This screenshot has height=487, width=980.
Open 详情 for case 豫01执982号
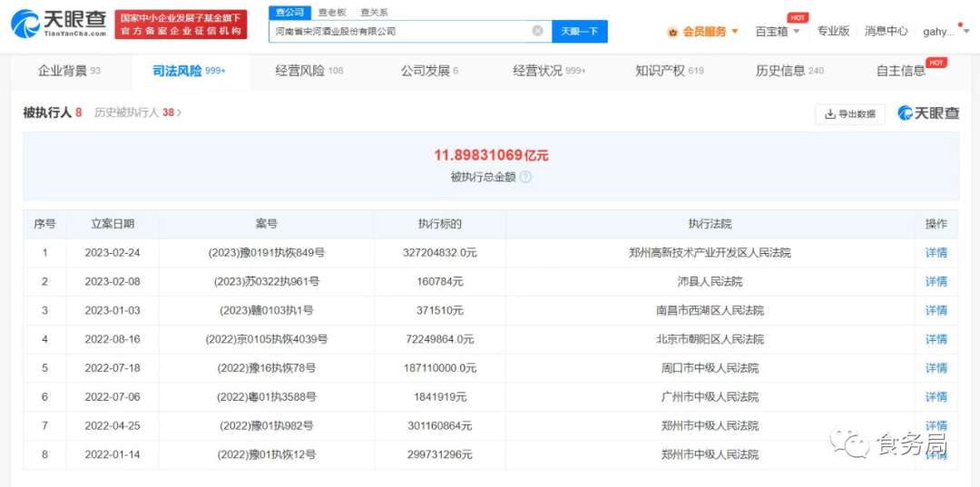936,426
